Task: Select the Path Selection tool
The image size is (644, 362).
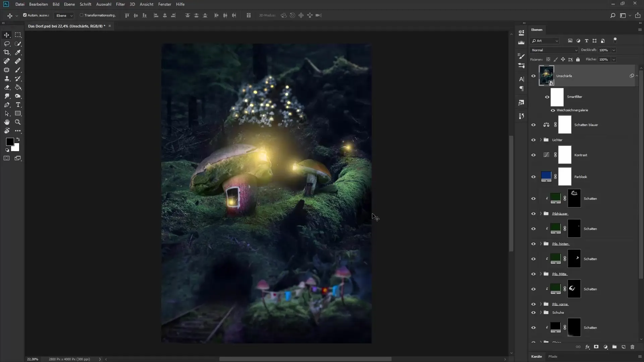Action: (7, 113)
